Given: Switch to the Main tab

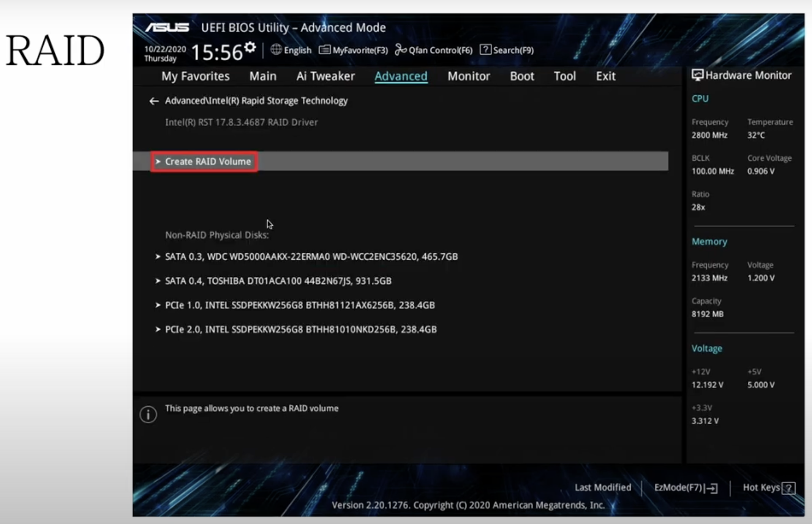Looking at the screenshot, I should [263, 76].
